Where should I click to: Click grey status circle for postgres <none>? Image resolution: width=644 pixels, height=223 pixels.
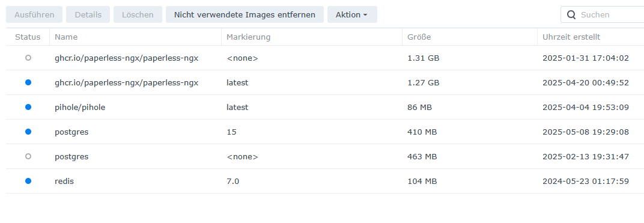(x=28, y=156)
